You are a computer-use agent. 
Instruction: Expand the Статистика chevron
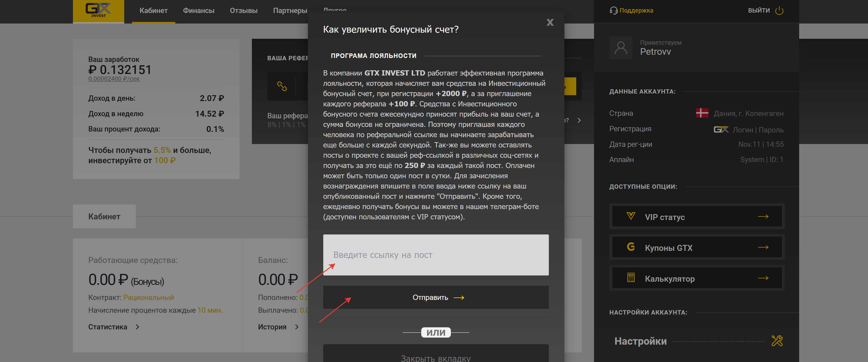137,327
